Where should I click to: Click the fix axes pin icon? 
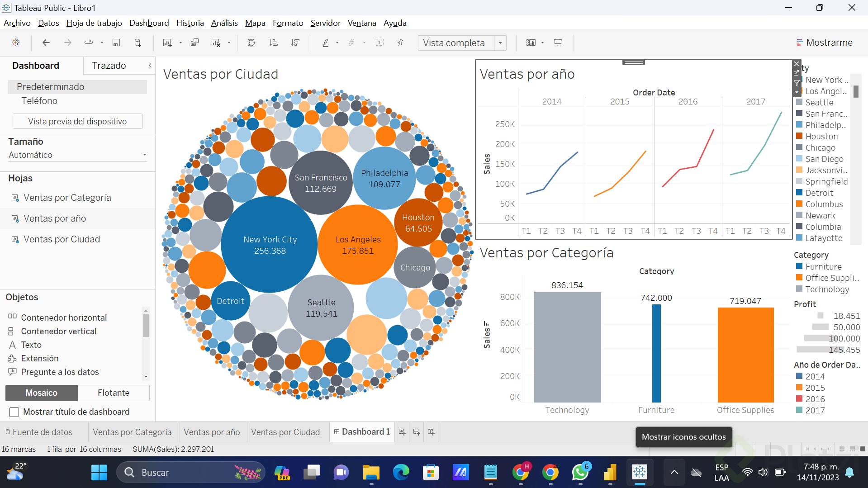400,43
